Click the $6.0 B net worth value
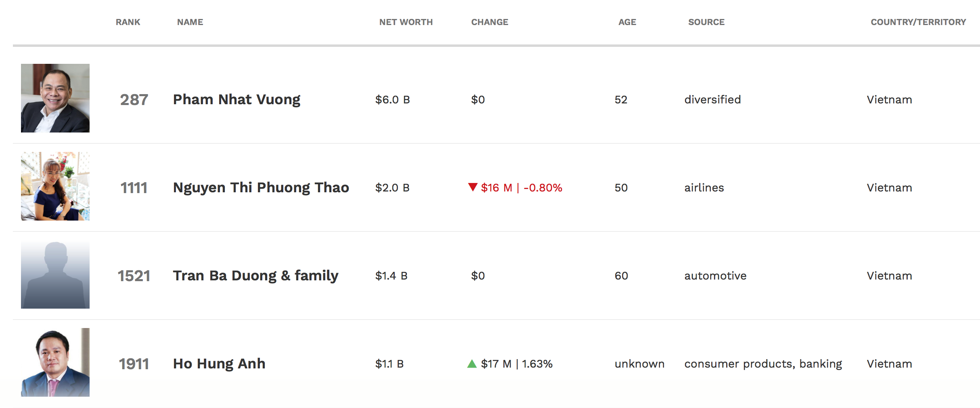Viewport: 980px width, 408px height. click(x=393, y=100)
